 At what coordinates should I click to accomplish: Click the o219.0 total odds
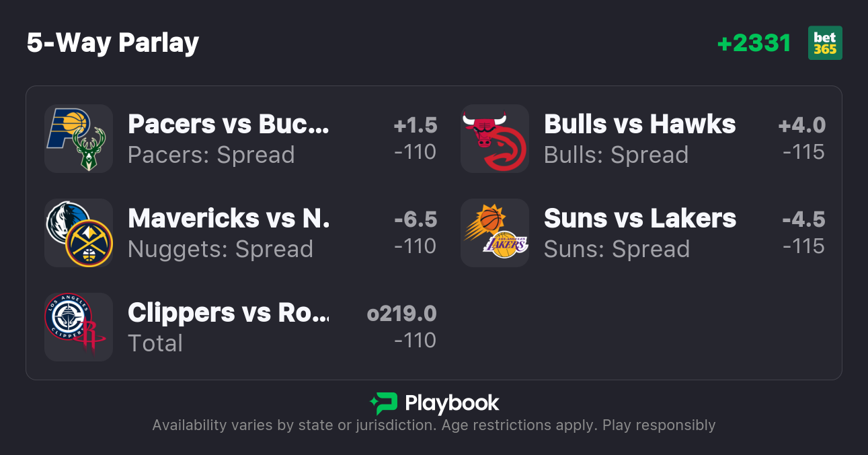(402, 314)
